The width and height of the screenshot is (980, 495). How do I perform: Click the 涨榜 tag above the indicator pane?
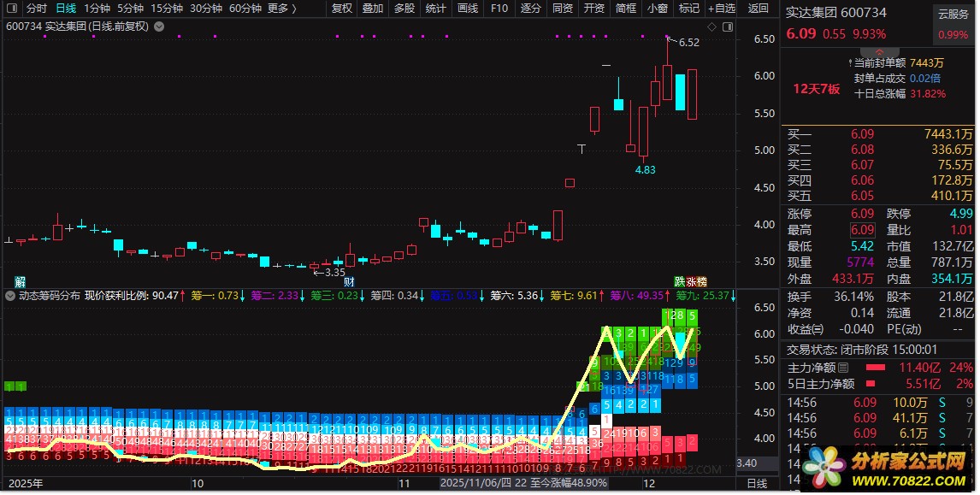click(x=697, y=281)
